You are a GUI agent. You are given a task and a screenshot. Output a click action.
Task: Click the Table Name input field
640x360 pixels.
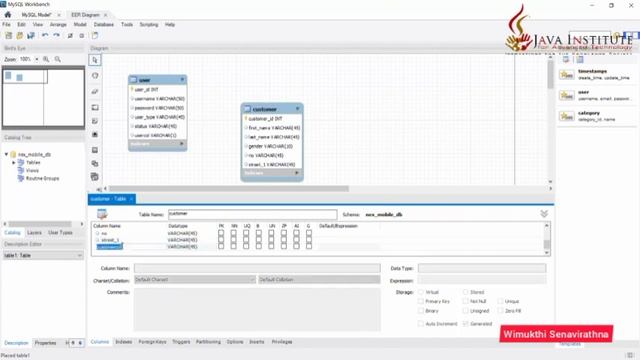(x=253, y=214)
